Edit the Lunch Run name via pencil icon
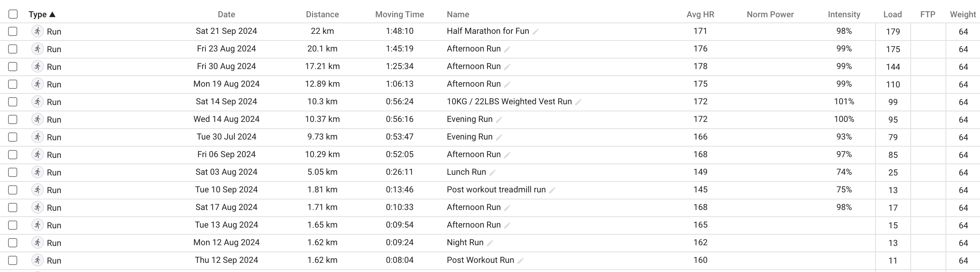980x272 pixels. coord(492,173)
